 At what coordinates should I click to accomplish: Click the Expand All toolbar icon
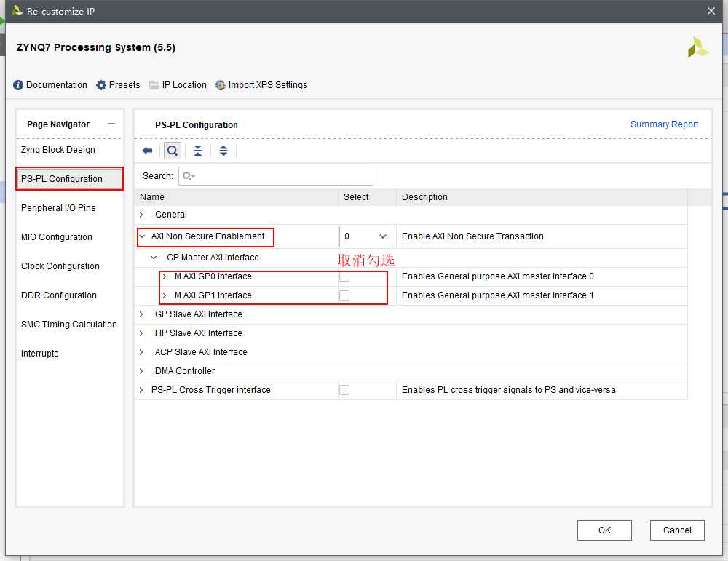click(x=223, y=151)
